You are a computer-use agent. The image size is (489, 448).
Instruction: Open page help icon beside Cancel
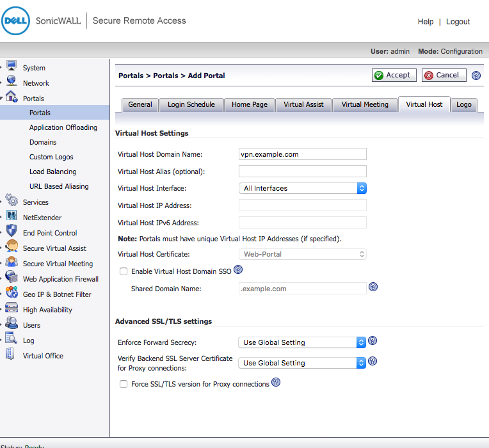tap(476, 76)
